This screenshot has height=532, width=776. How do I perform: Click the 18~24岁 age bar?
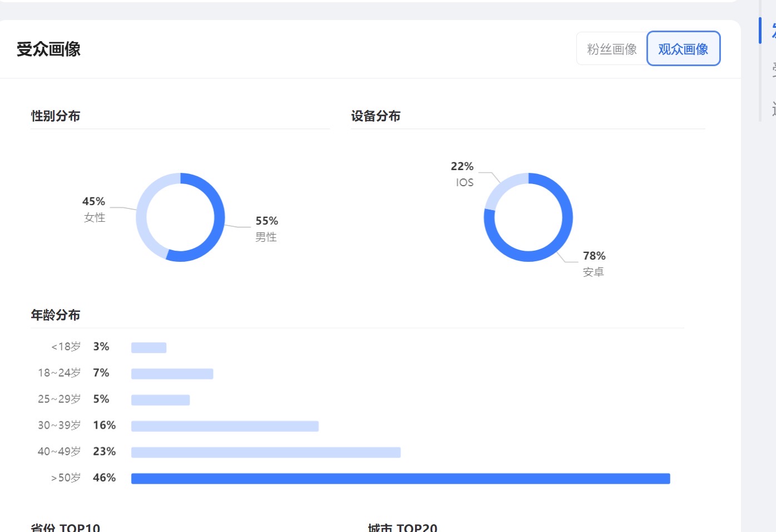pos(172,374)
